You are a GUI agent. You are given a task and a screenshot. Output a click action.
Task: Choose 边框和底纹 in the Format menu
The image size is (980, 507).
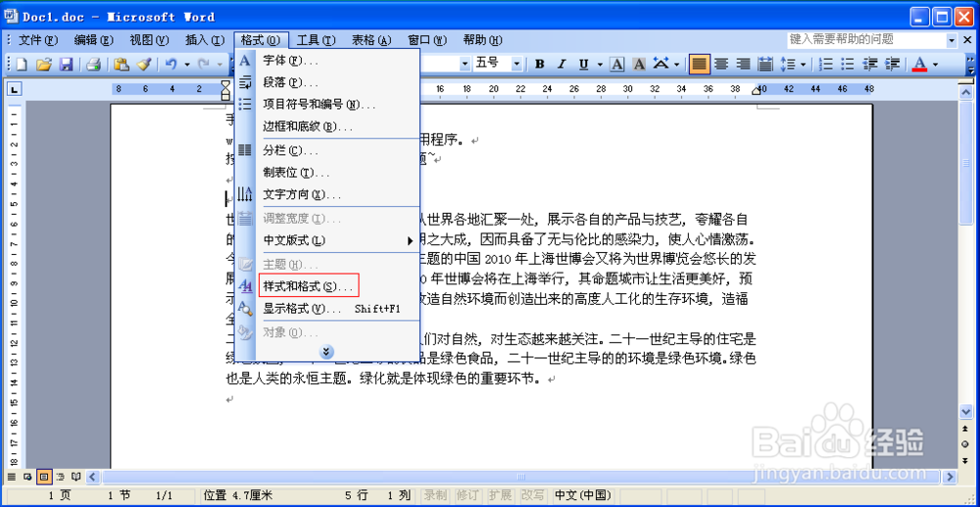[327, 127]
